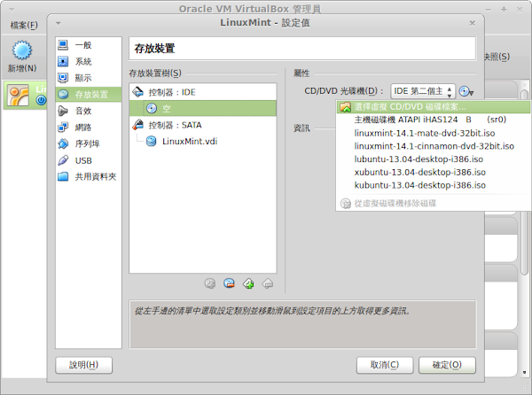Choose 選擇虛擬 CD/DVD 磁碟檔案... menu entry
The image size is (532, 395).
[433, 107]
